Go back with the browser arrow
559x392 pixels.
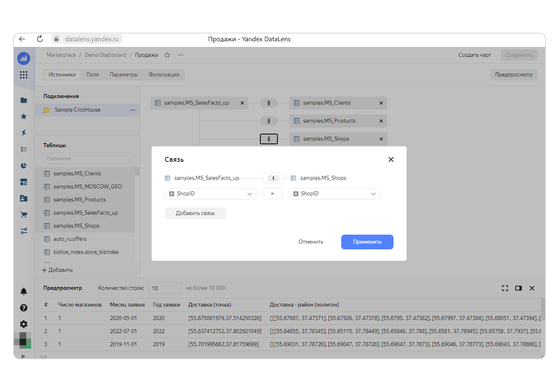coord(22,39)
